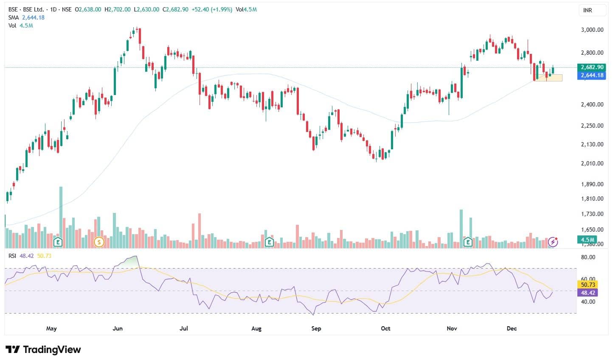Viewport: 613px width, 364px height.
Task: Click the 1,810.00 price axis label
Action: coord(592,199)
